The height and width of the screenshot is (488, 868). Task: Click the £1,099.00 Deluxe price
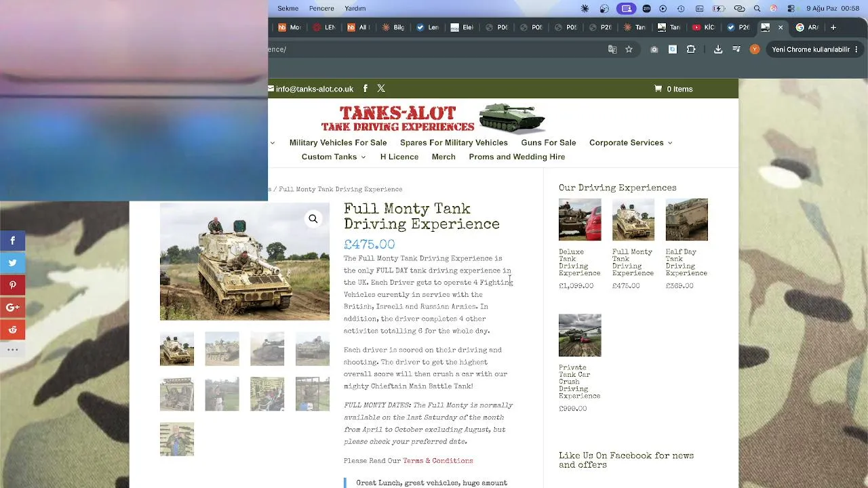pyautogui.click(x=576, y=286)
